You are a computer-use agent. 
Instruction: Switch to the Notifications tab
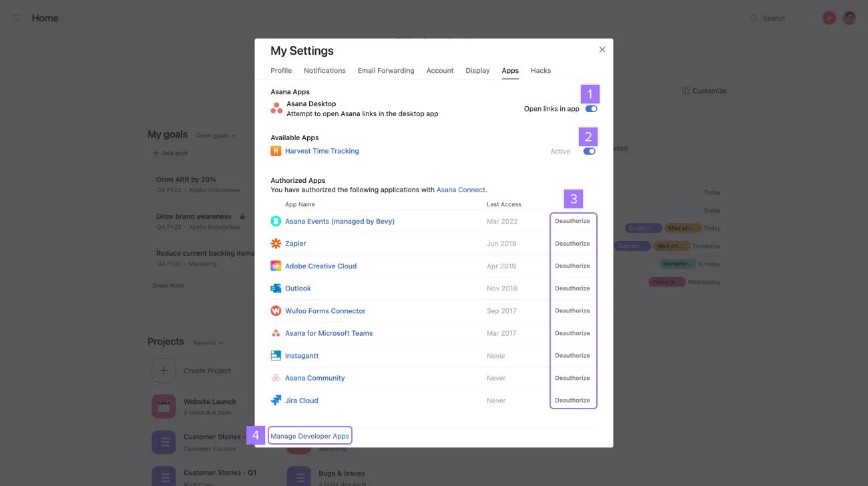tap(324, 70)
